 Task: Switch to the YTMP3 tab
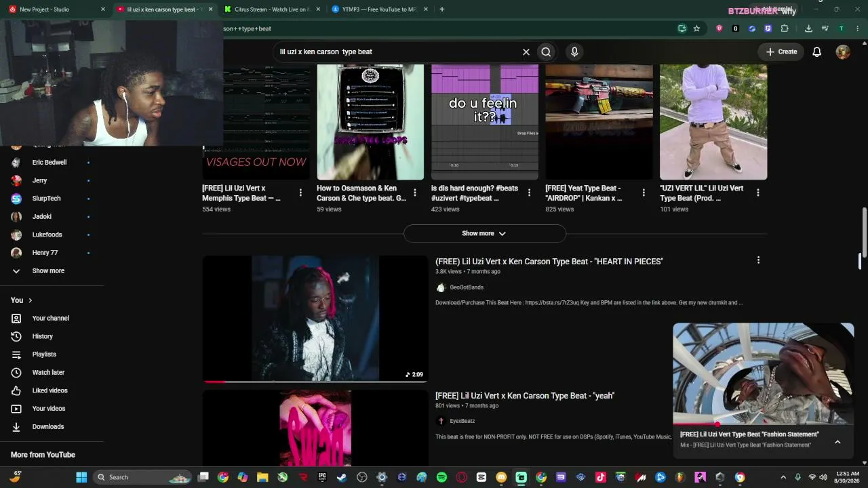click(380, 9)
